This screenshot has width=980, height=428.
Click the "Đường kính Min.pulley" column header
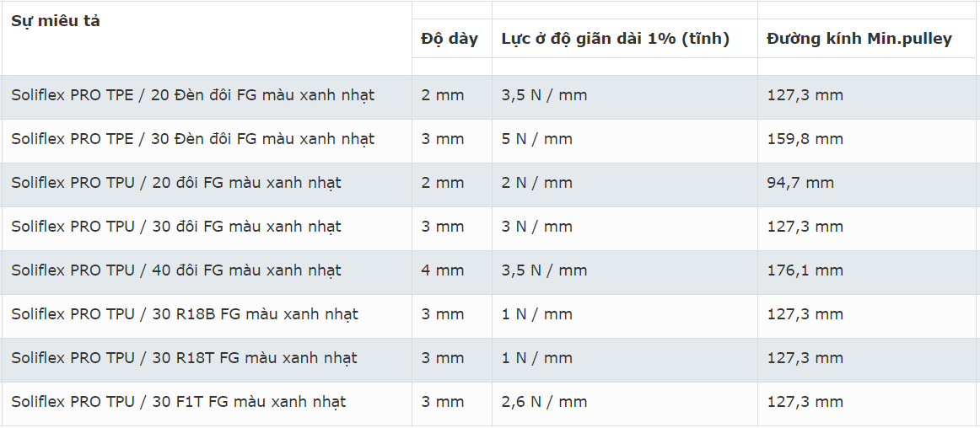(x=859, y=39)
